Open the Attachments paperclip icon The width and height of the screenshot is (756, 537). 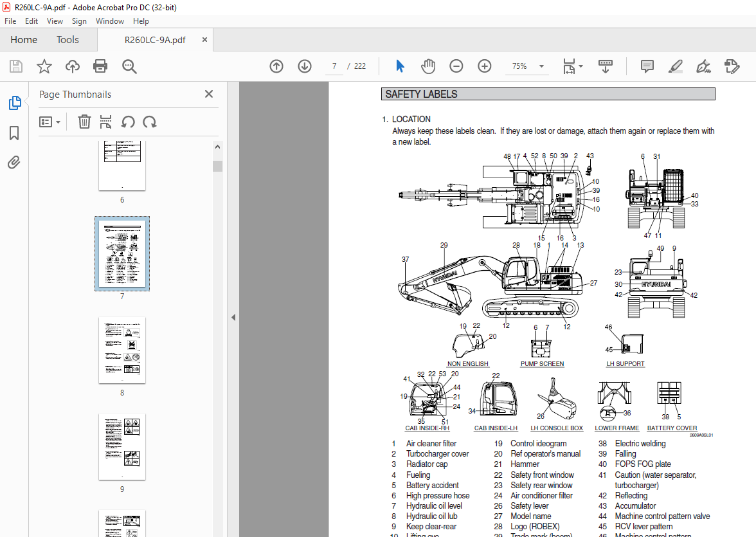pyautogui.click(x=14, y=163)
